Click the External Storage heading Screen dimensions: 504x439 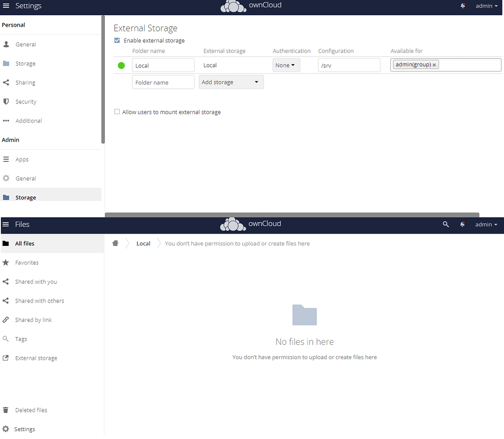pos(145,28)
